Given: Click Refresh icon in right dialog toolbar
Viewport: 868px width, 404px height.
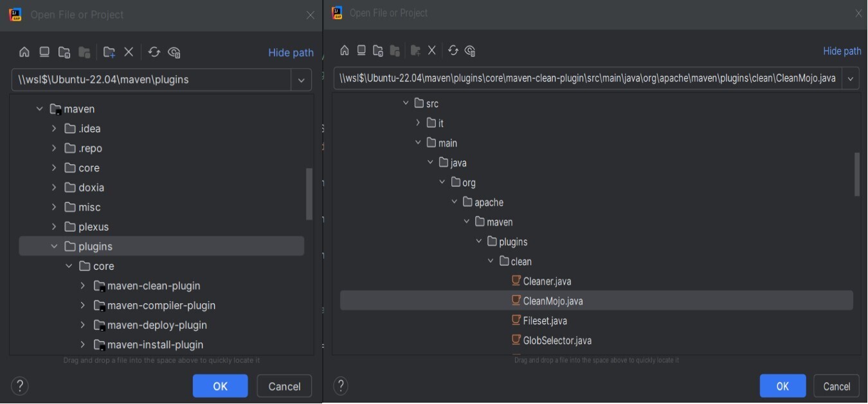Looking at the screenshot, I should click(453, 50).
